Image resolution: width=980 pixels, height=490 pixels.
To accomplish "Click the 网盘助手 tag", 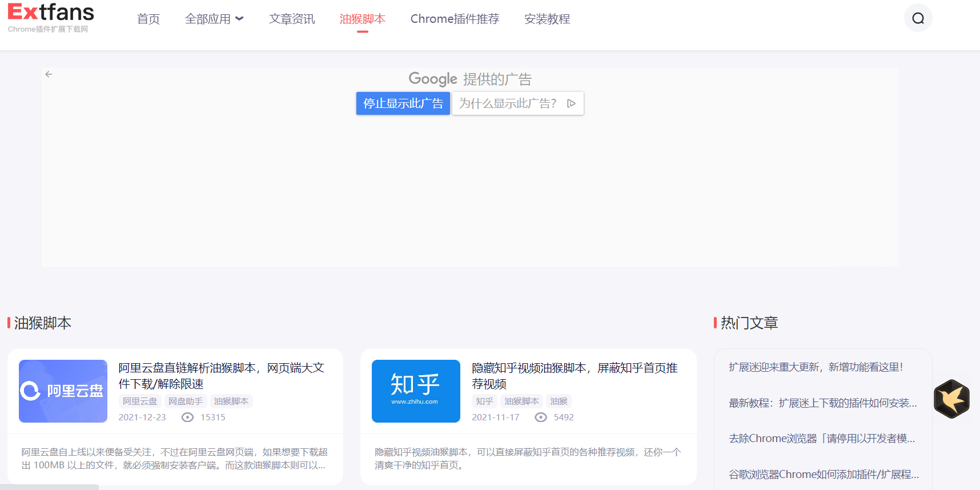I will click(186, 401).
